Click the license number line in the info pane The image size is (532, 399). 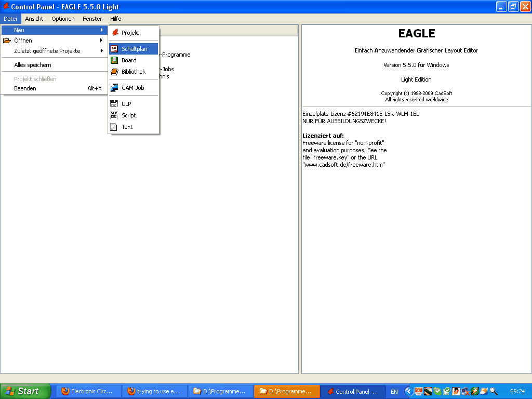[x=361, y=114]
